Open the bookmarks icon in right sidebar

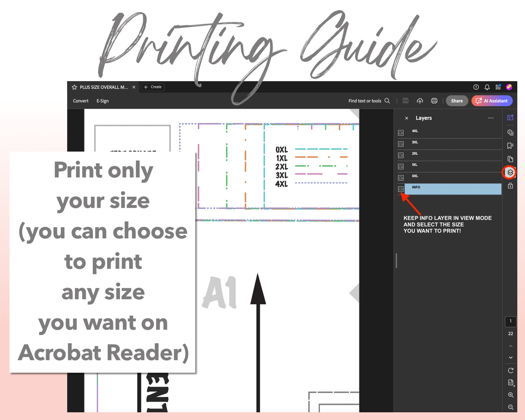[510, 146]
